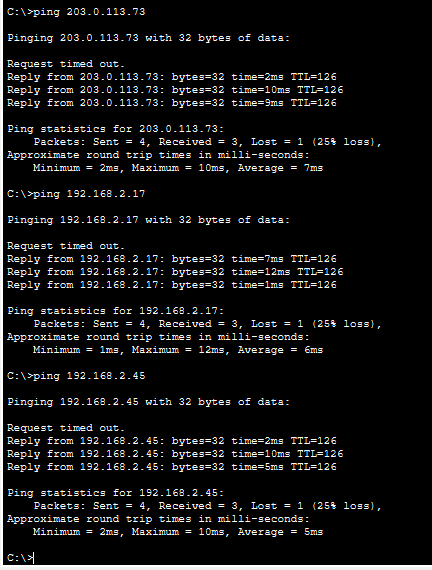432x570 pixels.
Task: Click the 'Pinging 192.168.2.45 with 32 bytes' line
Action: point(149,402)
